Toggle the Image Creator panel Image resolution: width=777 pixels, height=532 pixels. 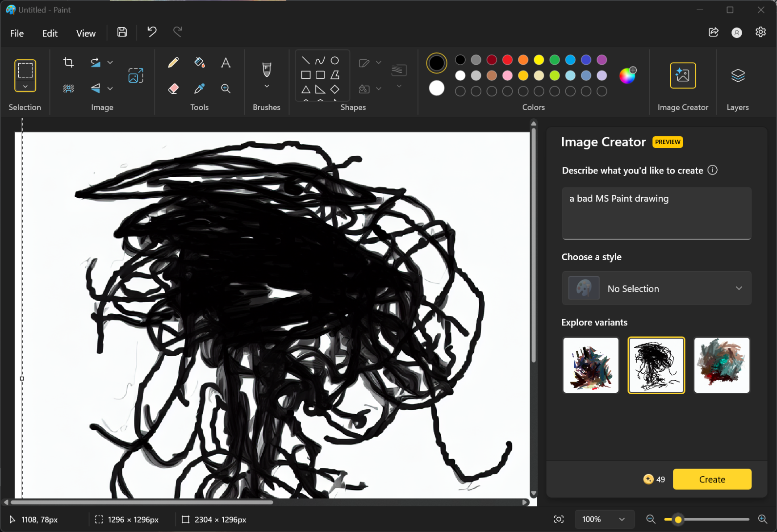pyautogui.click(x=682, y=76)
